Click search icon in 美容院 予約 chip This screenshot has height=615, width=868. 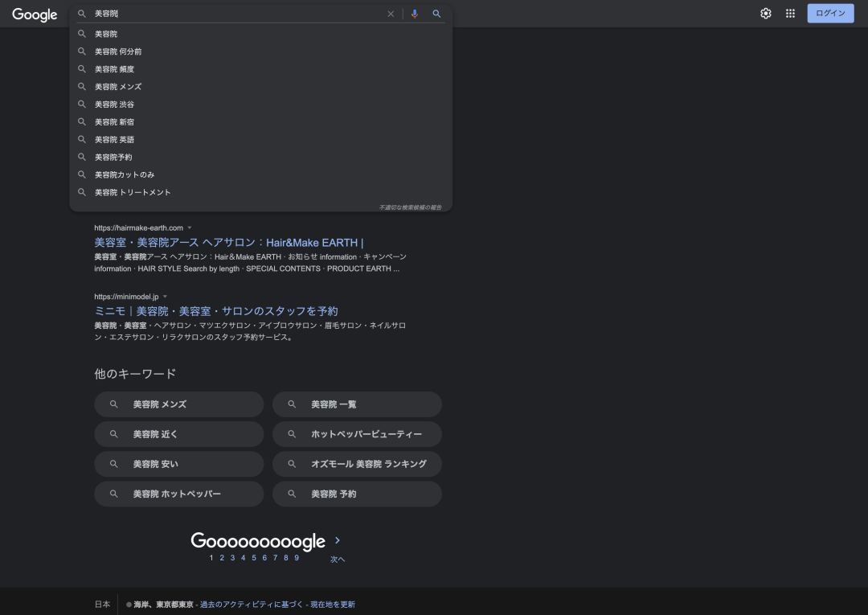point(292,494)
